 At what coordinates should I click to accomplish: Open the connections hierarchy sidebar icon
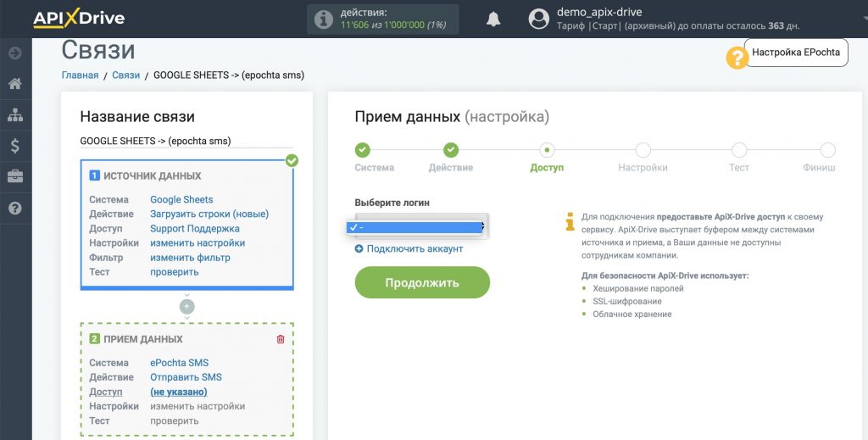coord(15,115)
